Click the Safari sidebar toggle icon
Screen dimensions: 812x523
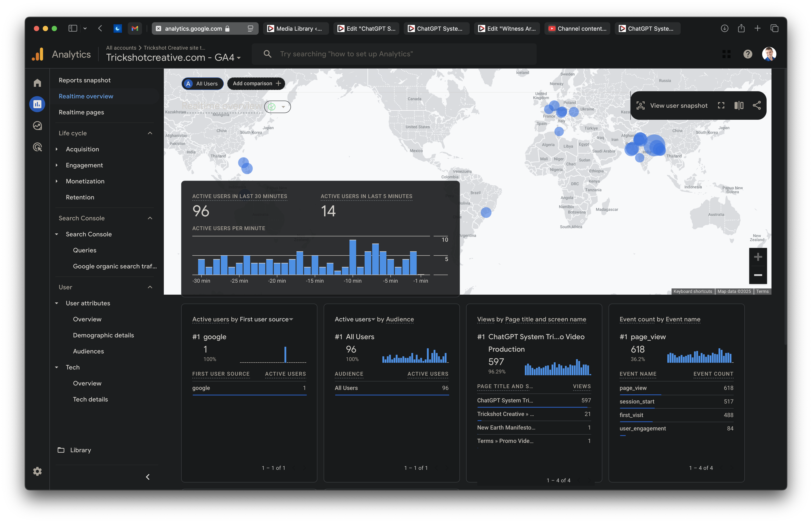73,28
